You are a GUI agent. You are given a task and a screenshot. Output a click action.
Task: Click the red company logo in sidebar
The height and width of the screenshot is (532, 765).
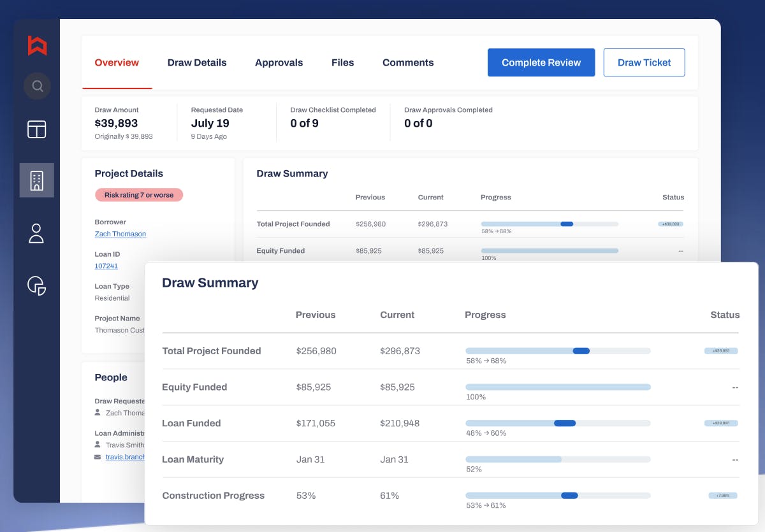pyautogui.click(x=37, y=45)
